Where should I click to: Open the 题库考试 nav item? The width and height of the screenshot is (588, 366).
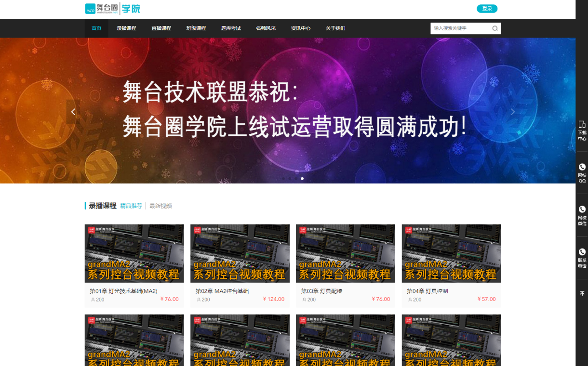point(231,28)
